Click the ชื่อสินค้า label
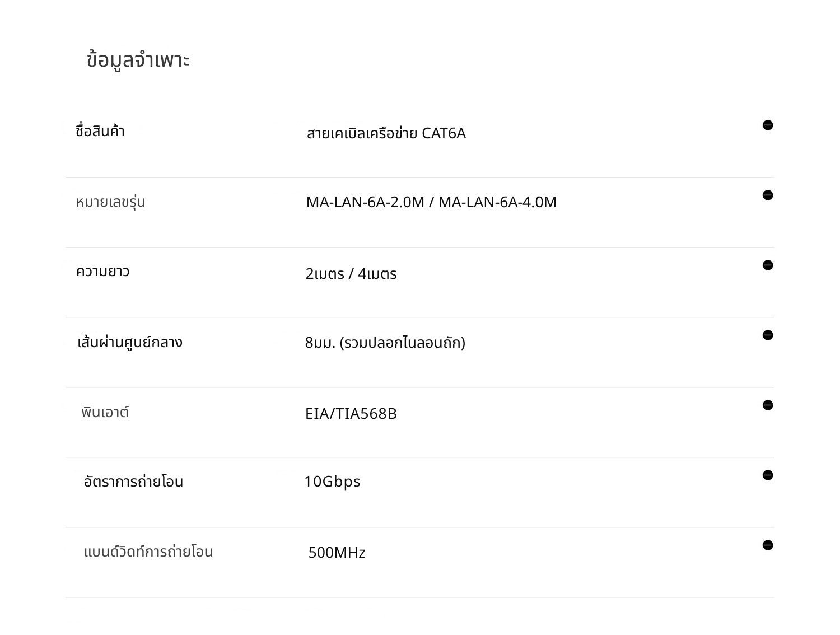840x635 pixels. pyautogui.click(x=100, y=132)
